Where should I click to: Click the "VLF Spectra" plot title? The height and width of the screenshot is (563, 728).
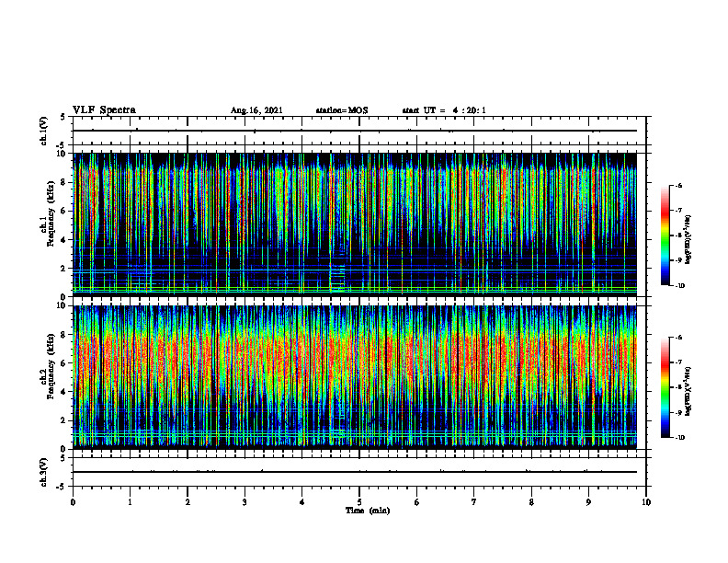point(105,110)
